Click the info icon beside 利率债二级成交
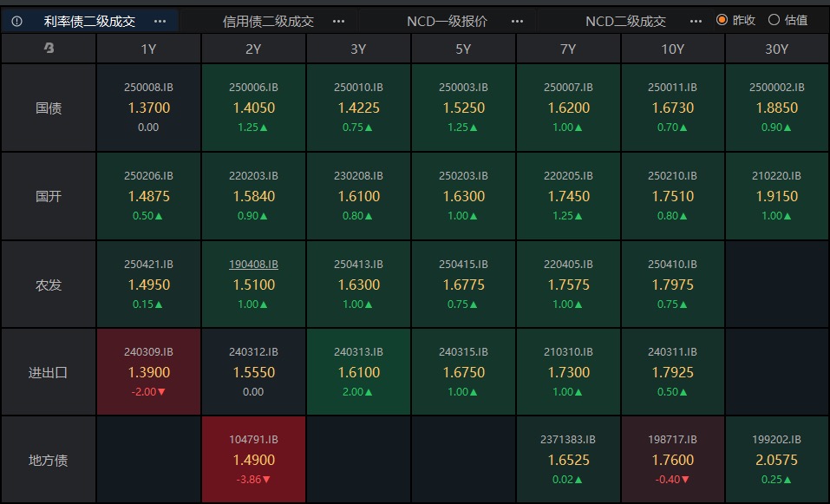 coord(17,21)
